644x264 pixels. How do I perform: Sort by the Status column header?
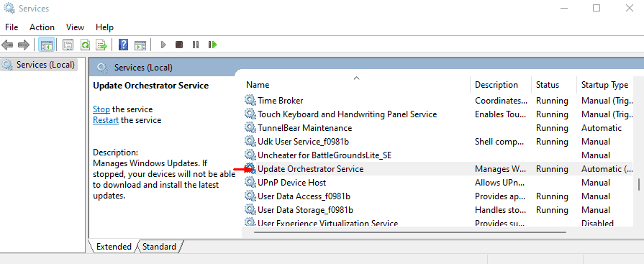point(554,85)
